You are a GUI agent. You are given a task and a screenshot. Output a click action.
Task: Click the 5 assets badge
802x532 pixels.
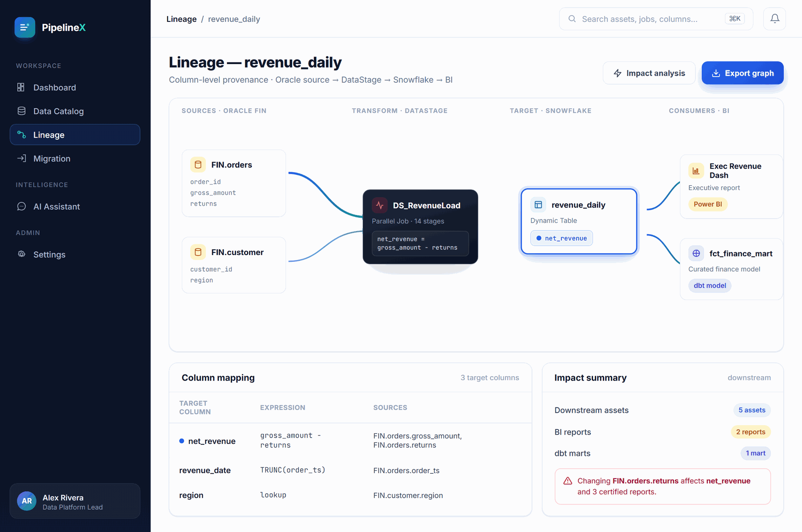point(752,410)
